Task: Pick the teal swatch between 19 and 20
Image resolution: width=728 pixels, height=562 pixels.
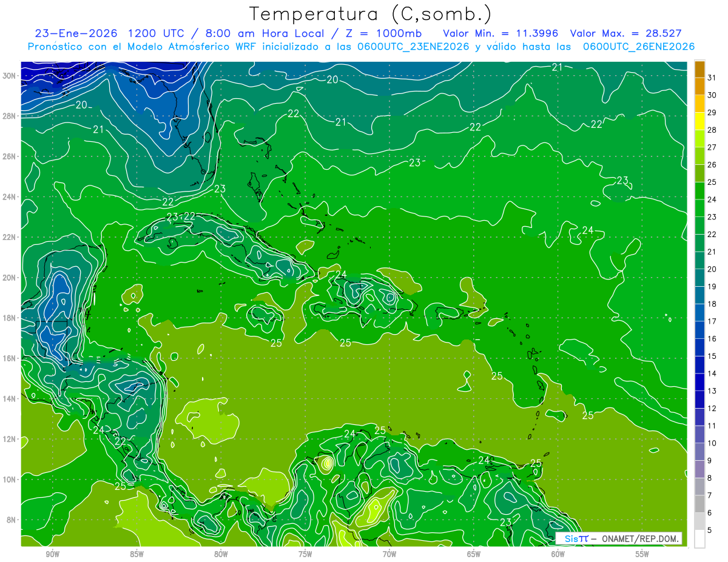Action: 699,278
